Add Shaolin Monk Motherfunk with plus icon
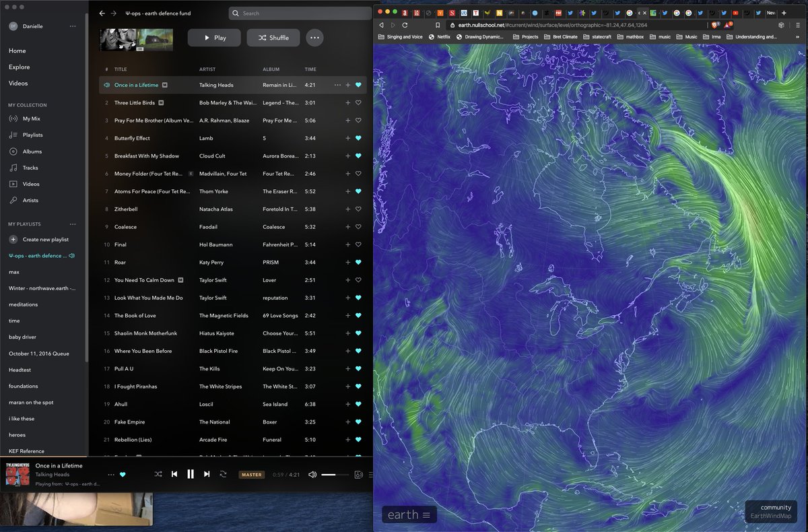Image resolution: width=808 pixels, height=532 pixels. click(x=347, y=333)
